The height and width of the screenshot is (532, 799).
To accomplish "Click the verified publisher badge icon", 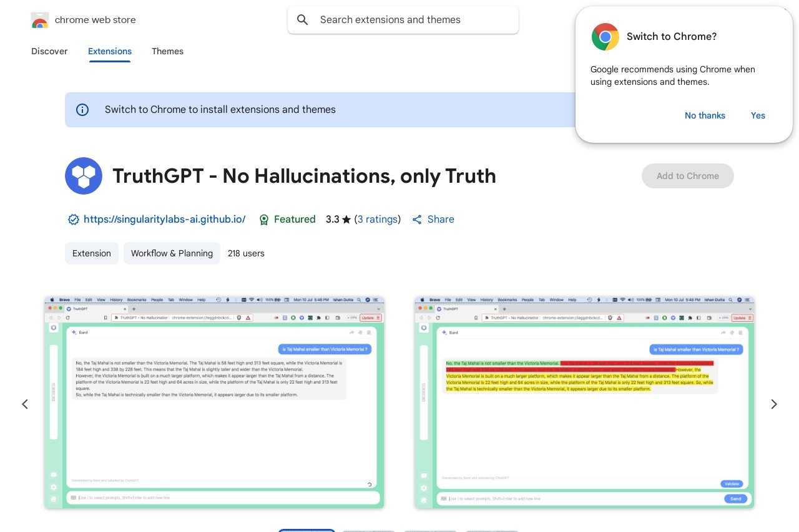I will coord(74,220).
